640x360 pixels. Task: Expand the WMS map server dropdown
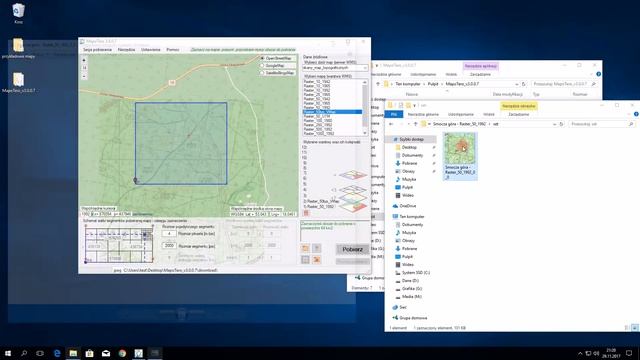coord(364,68)
